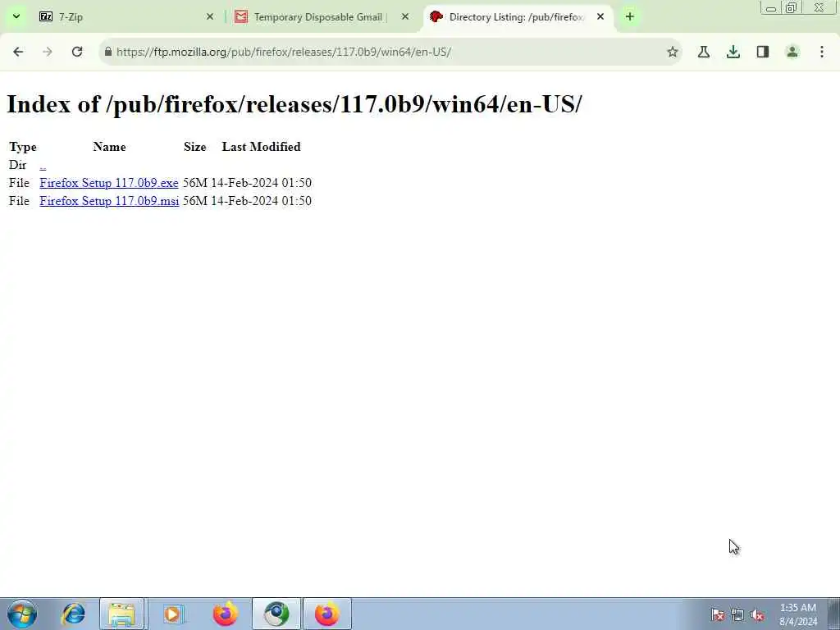Reload the directory listing page
840x630 pixels.
click(x=77, y=52)
